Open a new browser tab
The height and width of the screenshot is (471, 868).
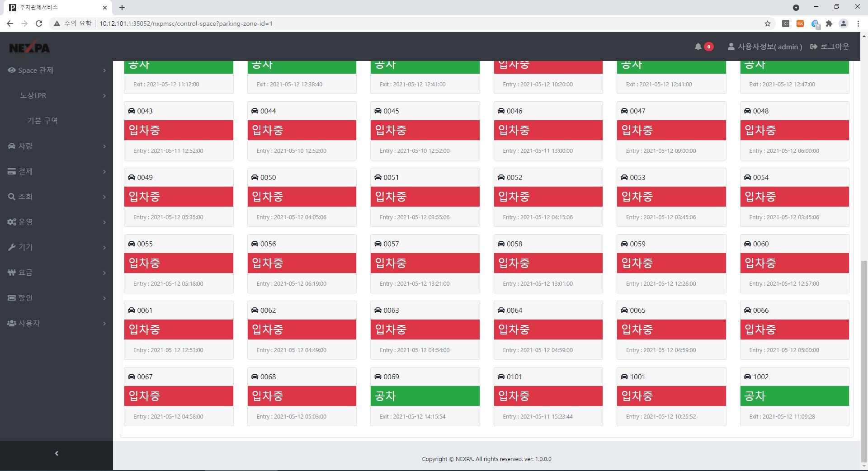[122, 8]
